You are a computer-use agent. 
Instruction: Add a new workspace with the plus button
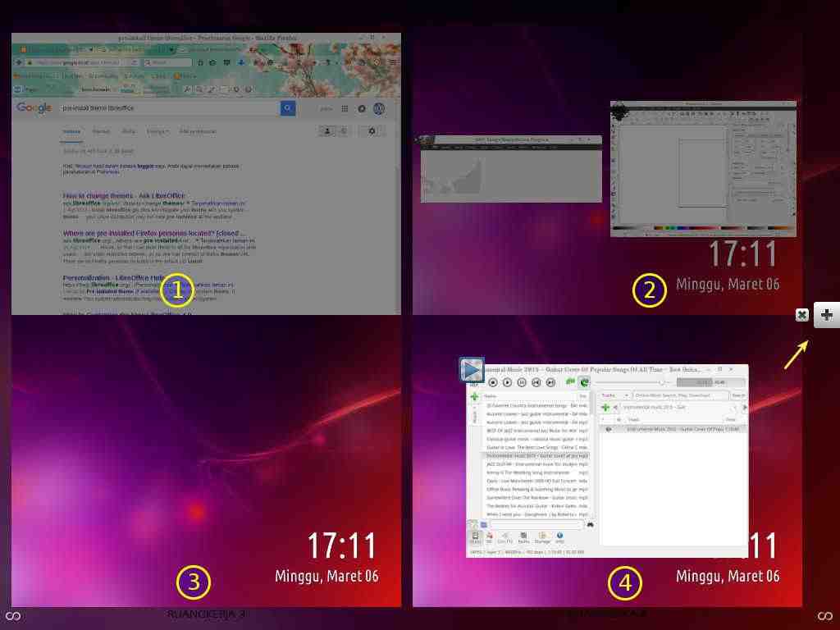(x=827, y=315)
